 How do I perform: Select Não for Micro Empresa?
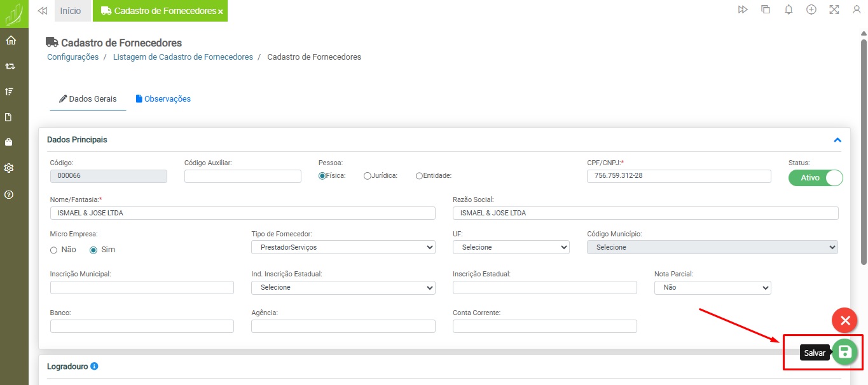tap(54, 250)
